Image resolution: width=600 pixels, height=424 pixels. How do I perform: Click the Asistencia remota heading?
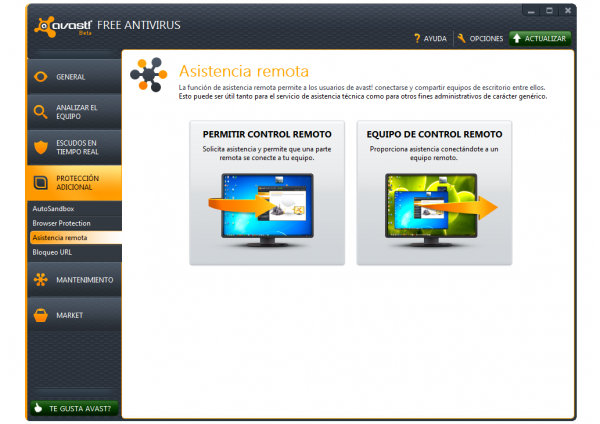(244, 71)
